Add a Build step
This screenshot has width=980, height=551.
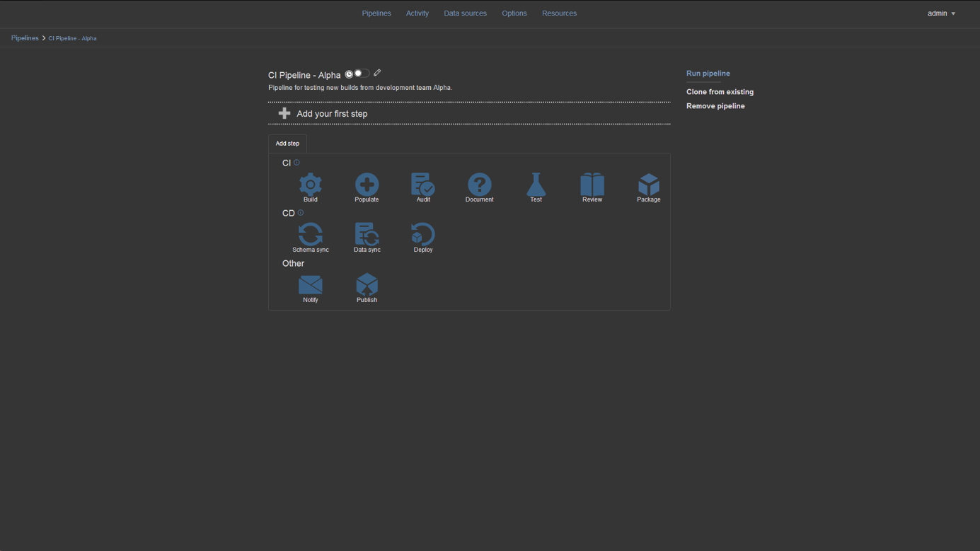pyautogui.click(x=311, y=187)
